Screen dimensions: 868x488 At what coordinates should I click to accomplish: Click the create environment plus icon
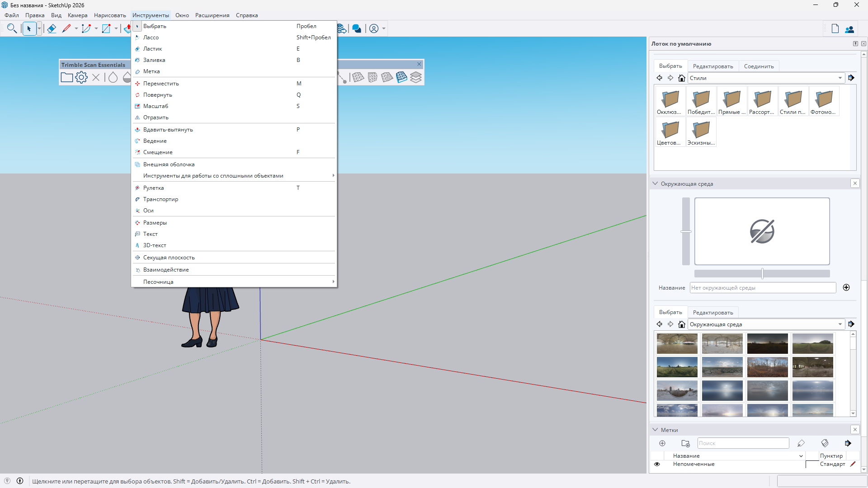[x=846, y=287]
